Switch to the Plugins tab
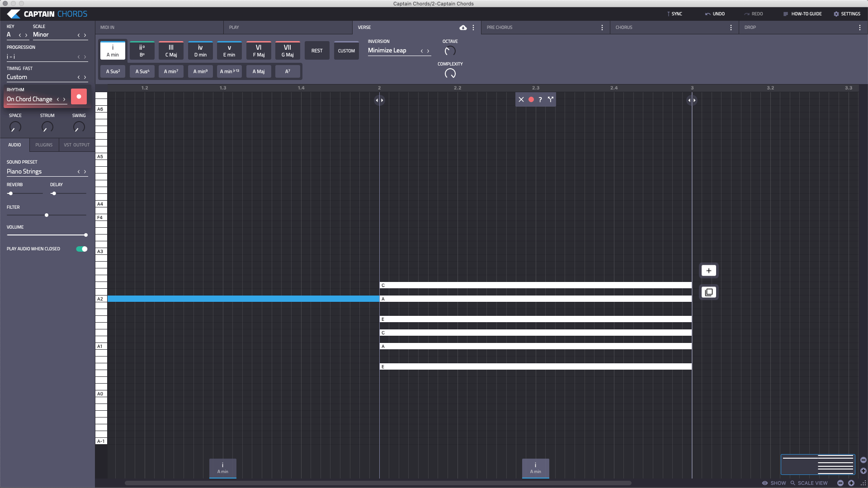This screenshot has width=868, height=488. coord(44,145)
